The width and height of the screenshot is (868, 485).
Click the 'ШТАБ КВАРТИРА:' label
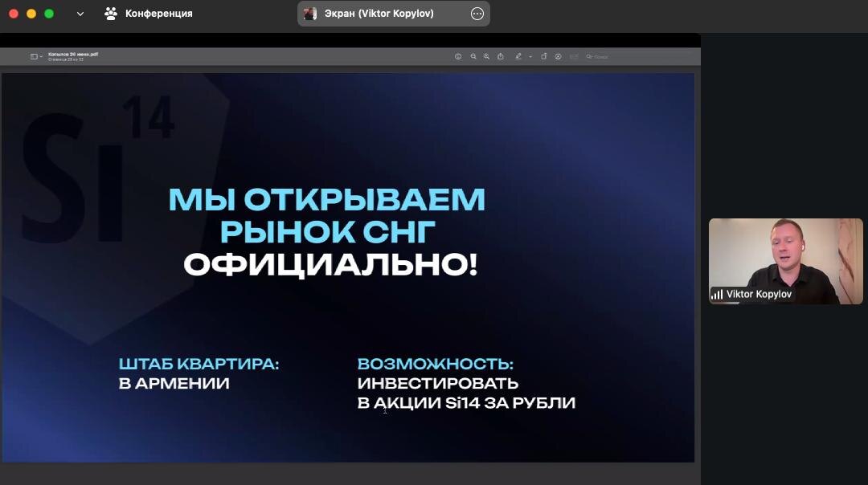[x=199, y=364]
